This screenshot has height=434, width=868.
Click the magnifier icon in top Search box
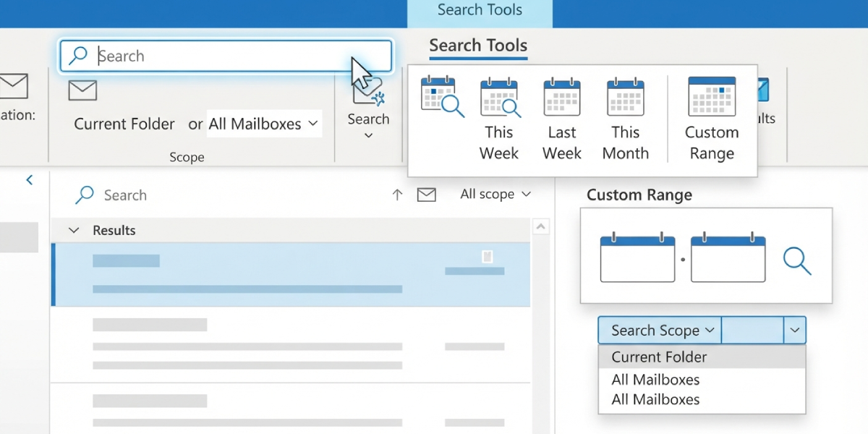77,56
